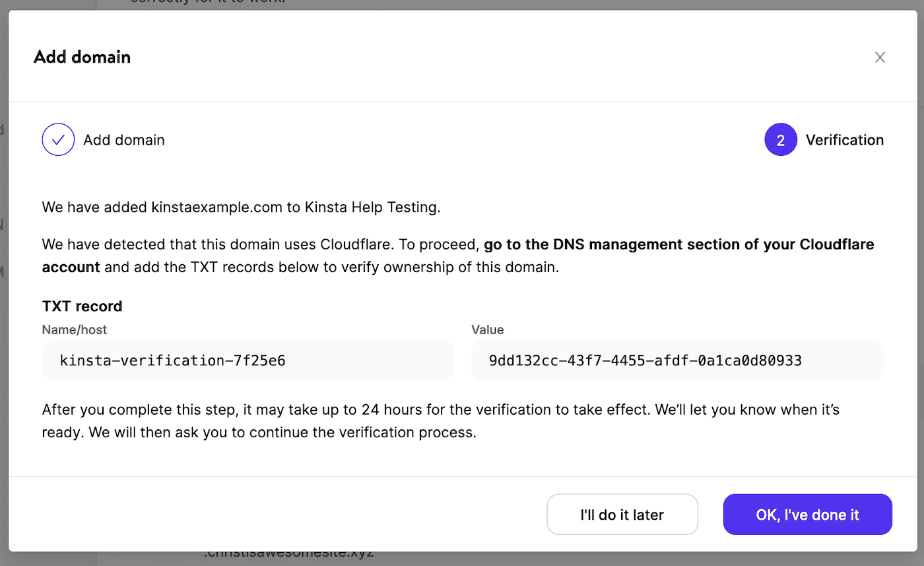Select the Name/host field showing kinsta-verification-7f25e6
Screen dimensions: 924x566
248,361
